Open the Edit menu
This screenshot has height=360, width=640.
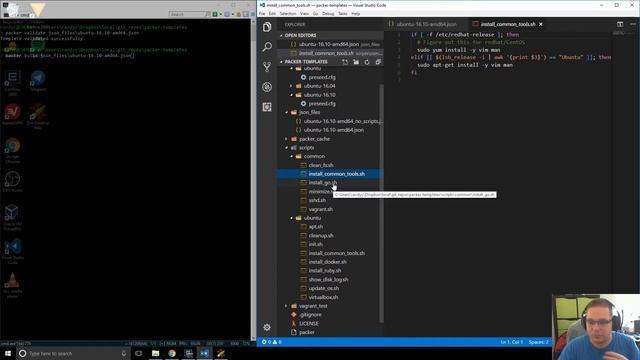pyautogui.click(x=272, y=13)
